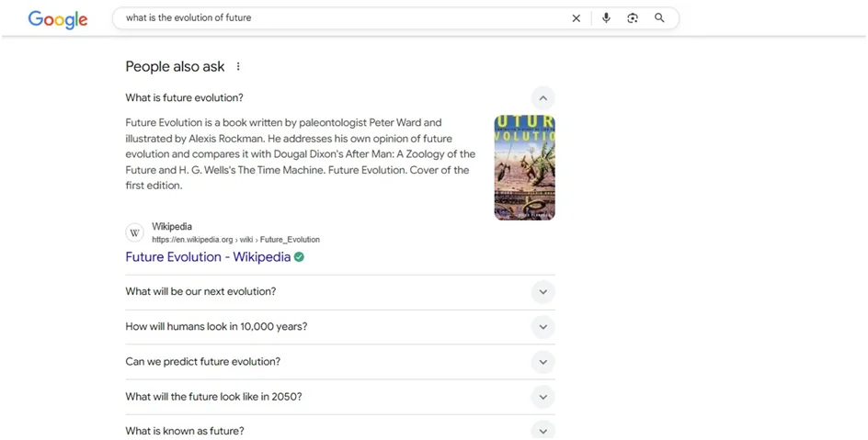Expand 'What will be our next evolution?'
Image resolution: width=868 pixels, height=440 pixels.
[543, 292]
